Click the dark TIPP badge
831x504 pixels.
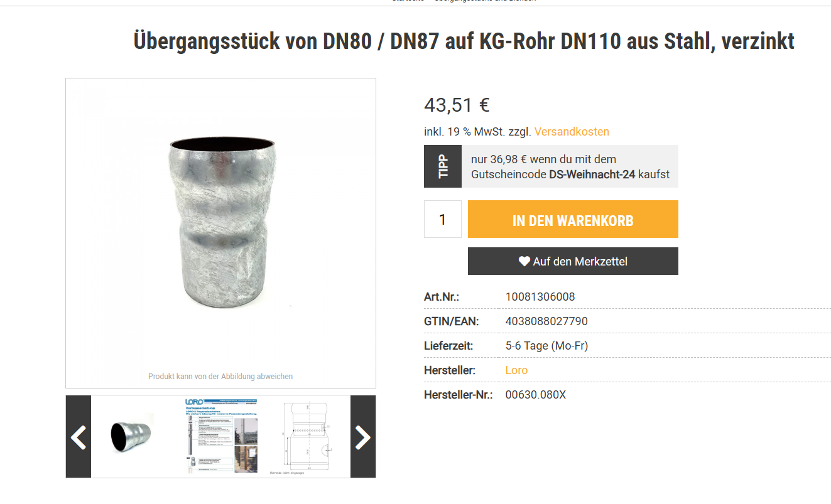click(443, 166)
